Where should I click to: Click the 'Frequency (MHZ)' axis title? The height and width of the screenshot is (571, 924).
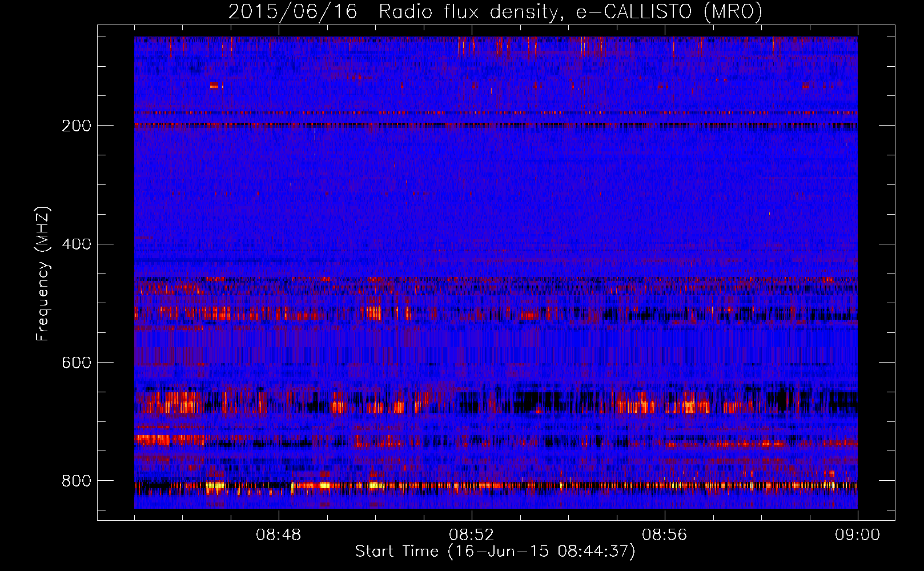43,274
